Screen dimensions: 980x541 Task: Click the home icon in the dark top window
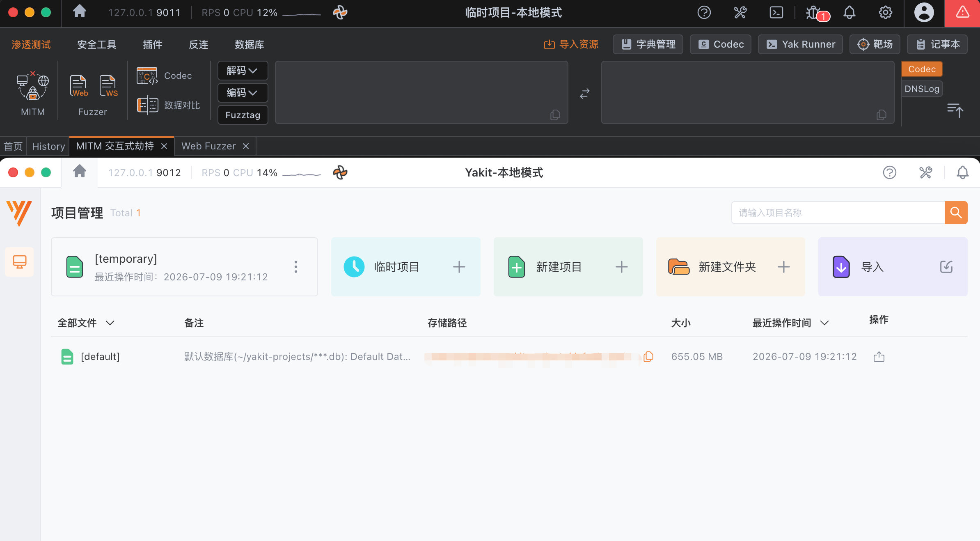point(80,12)
